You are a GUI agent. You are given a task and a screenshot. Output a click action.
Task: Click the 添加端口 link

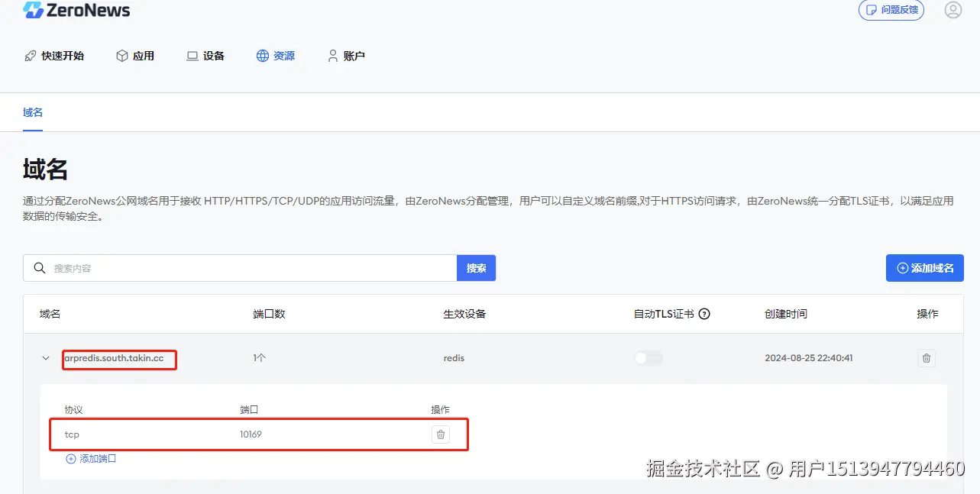tap(91, 459)
